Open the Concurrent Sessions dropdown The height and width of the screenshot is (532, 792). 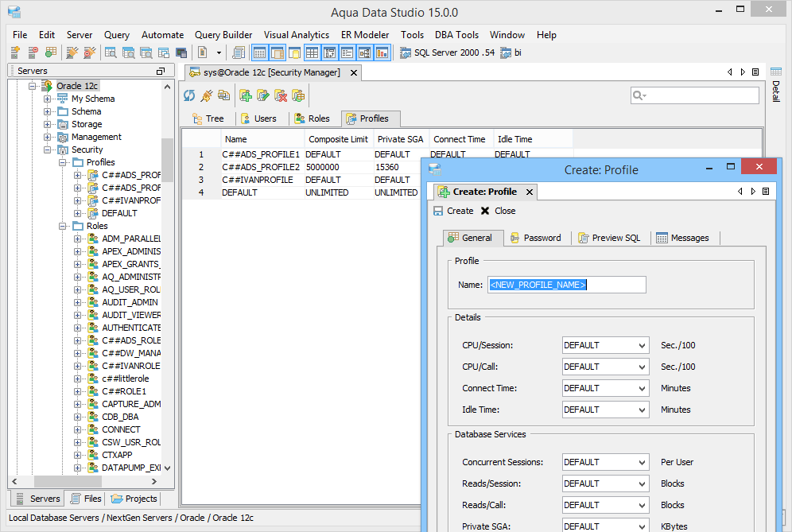click(606, 462)
